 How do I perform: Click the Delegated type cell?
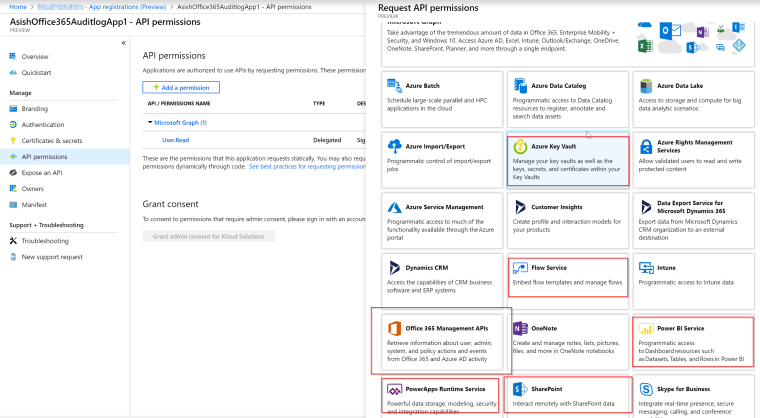327,140
